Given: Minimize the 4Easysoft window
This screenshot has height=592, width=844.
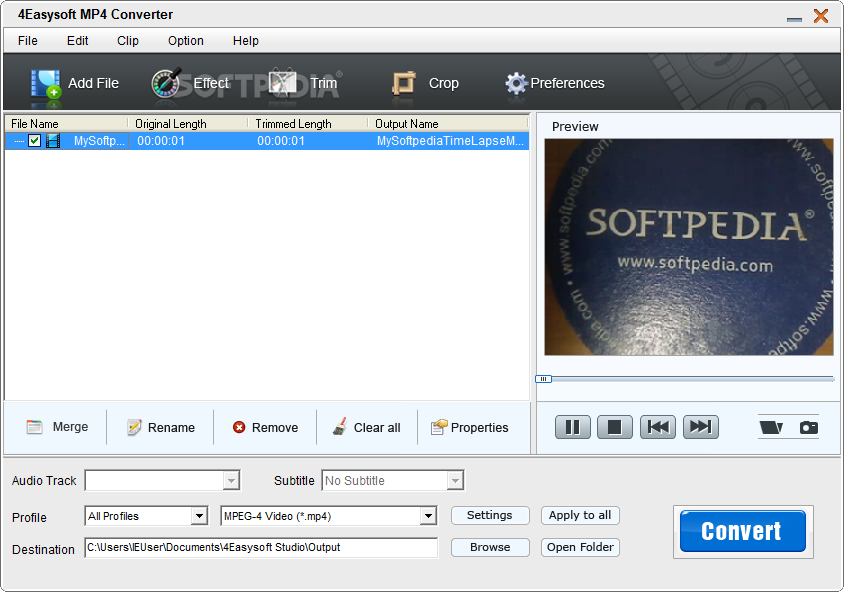Looking at the screenshot, I should pyautogui.click(x=794, y=19).
